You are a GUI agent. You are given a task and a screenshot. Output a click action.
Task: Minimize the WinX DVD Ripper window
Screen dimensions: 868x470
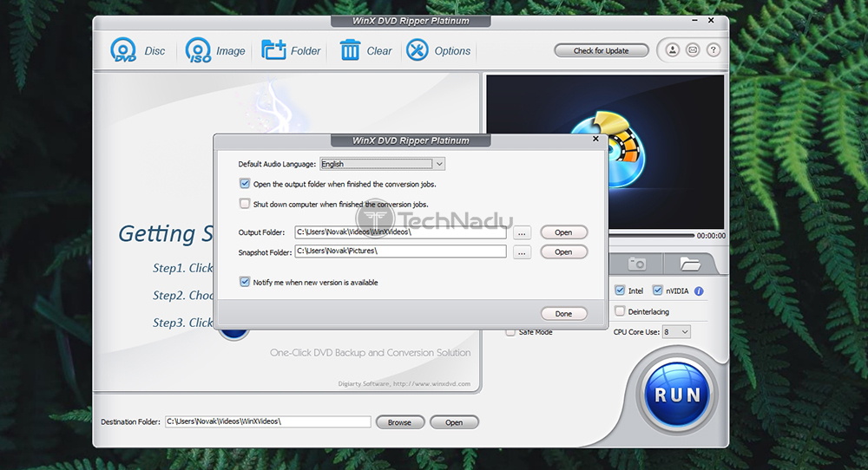coord(694,21)
